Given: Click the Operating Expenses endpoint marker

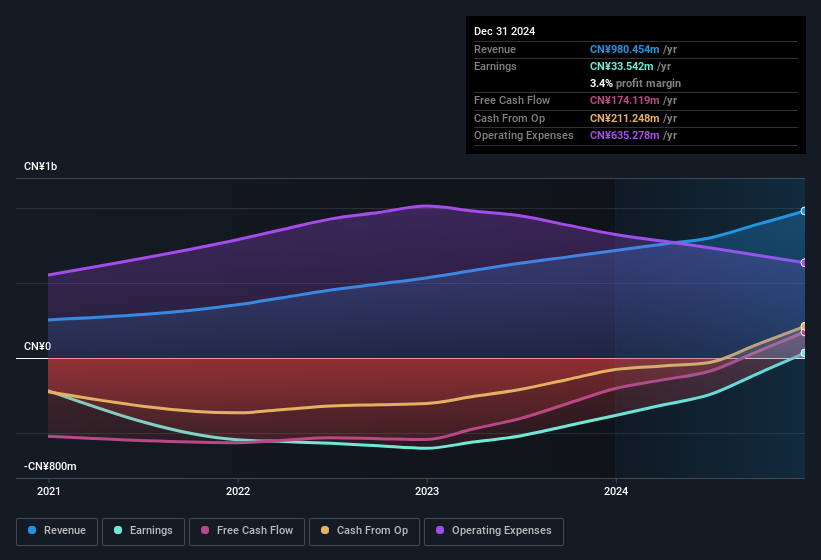Looking at the screenshot, I should tap(804, 263).
